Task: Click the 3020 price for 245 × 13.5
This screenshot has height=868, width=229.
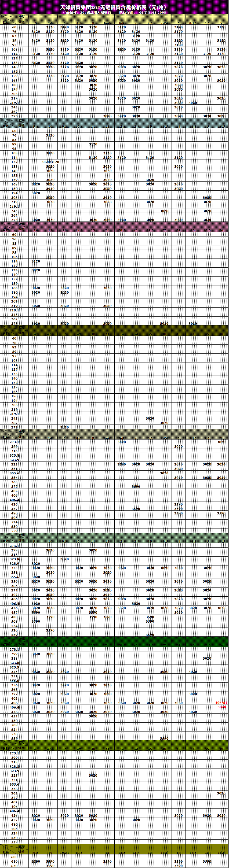Action: coord(164,211)
